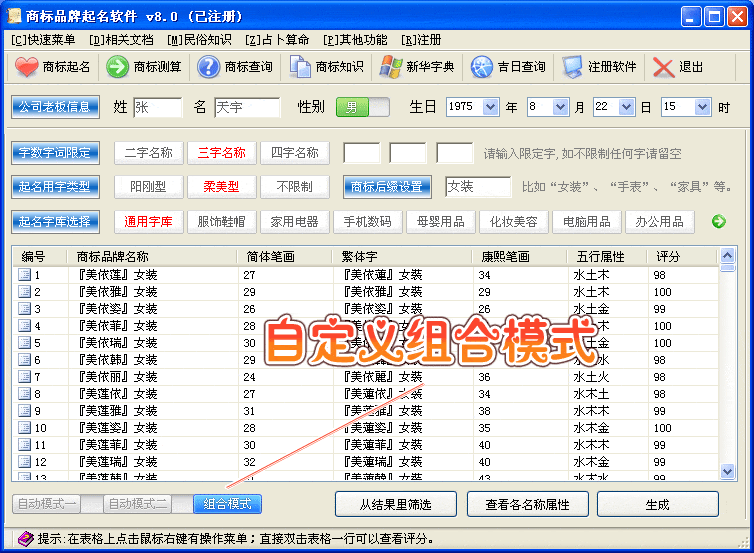754x553 pixels.
Task: Select 二字名称 name length option
Action: pyautogui.click(x=149, y=153)
